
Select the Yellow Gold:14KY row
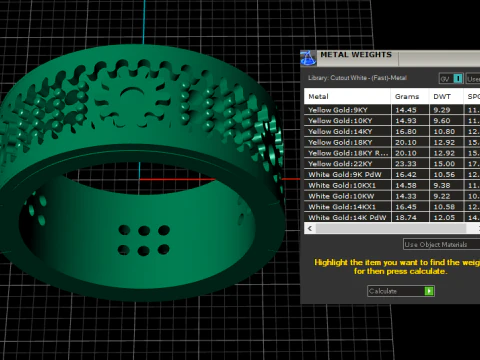click(x=392, y=131)
